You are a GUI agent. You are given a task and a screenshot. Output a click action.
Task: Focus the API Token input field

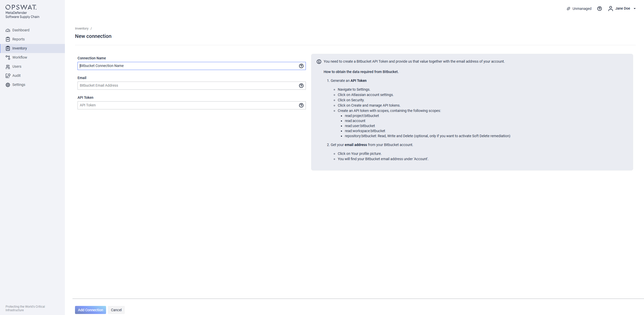click(187, 105)
